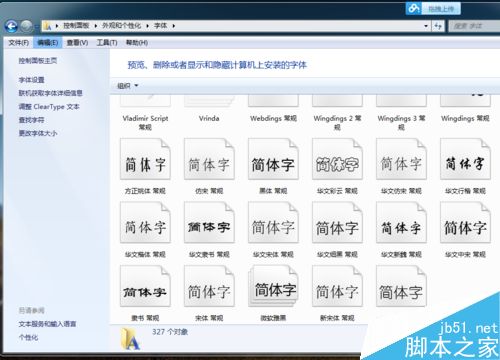This screenshot has width=500, height=360.
Task: Click the fonts folder icon in status bar
Action: [130, 339]
